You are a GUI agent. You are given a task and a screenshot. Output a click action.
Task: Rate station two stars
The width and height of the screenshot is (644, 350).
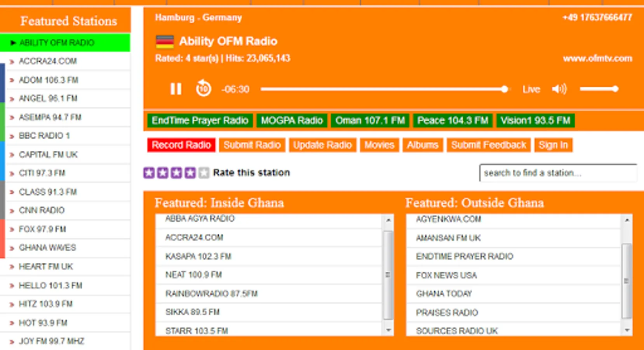tap(163, 173)
